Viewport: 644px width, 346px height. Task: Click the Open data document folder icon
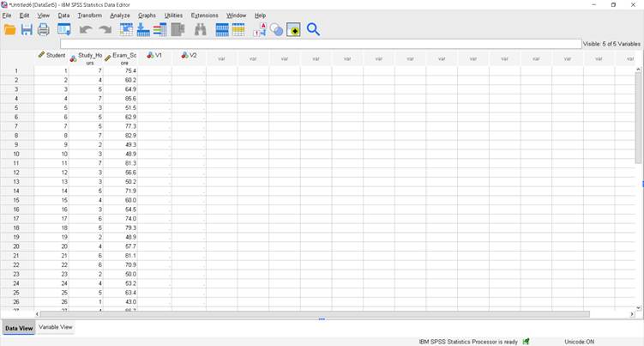click(10, 30)
